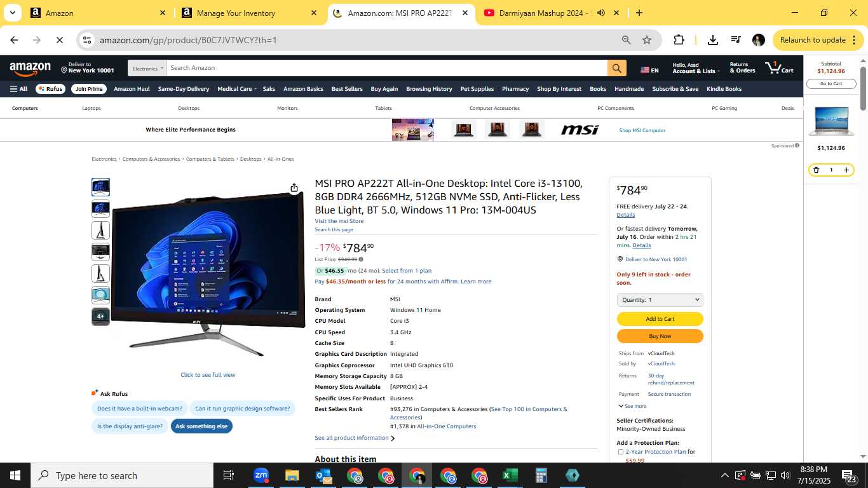Open the All hamburger menu

[x=18, y=89]
